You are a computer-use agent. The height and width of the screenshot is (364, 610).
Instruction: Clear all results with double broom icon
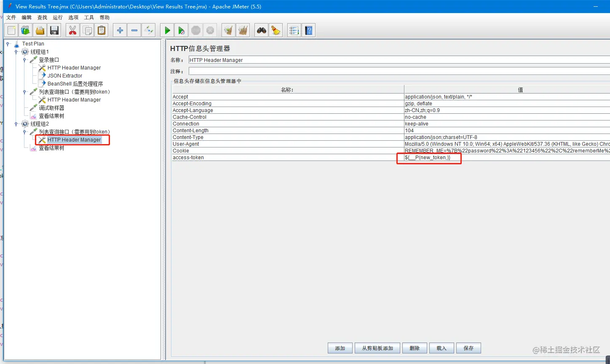(x=243, y=30)
